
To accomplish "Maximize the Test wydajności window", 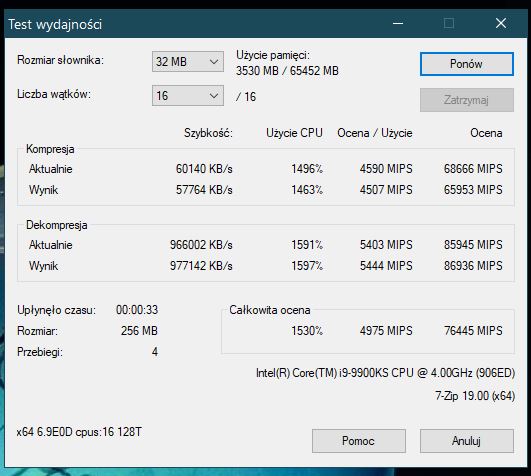I will 449,23.
